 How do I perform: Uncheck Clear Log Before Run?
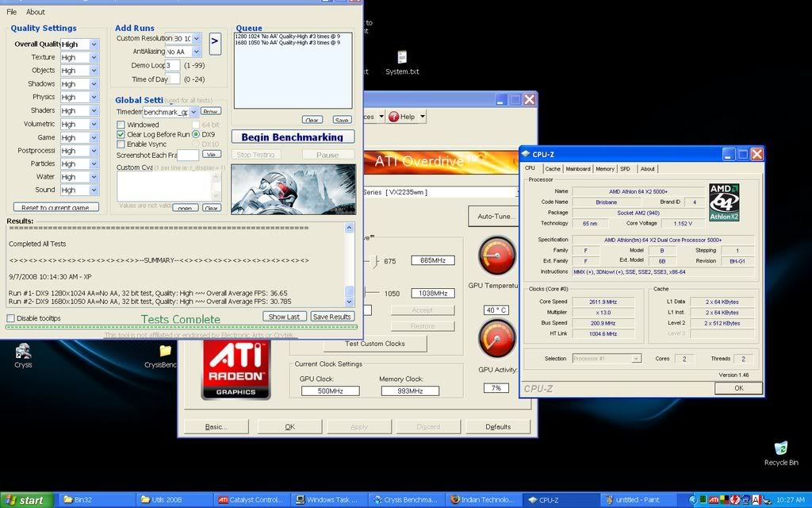121,134
